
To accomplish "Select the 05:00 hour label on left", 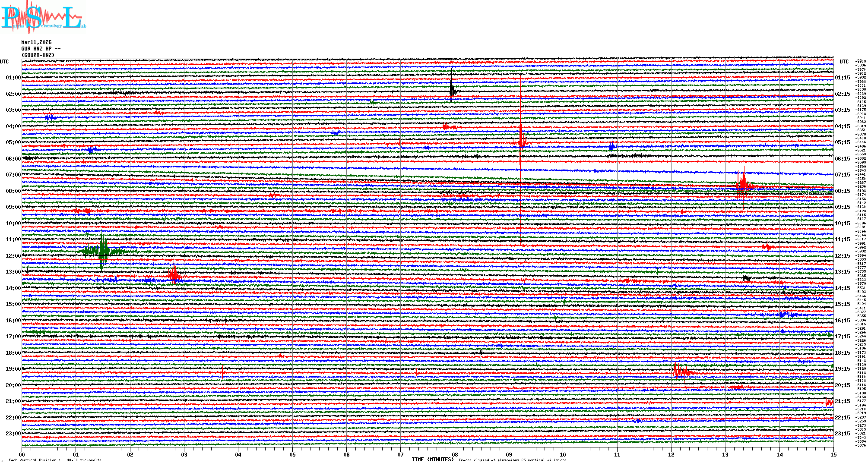I will (13, 142).
